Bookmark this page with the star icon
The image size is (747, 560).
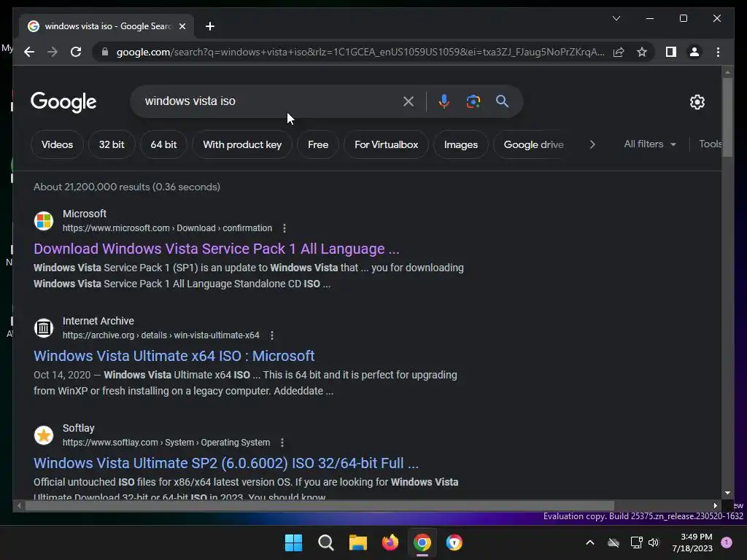coord(642,52)
